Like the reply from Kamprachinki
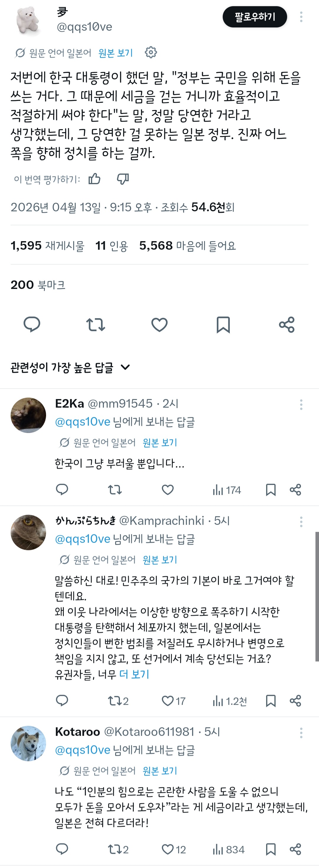Screen dimensions: 319x868 pos(168,701)
